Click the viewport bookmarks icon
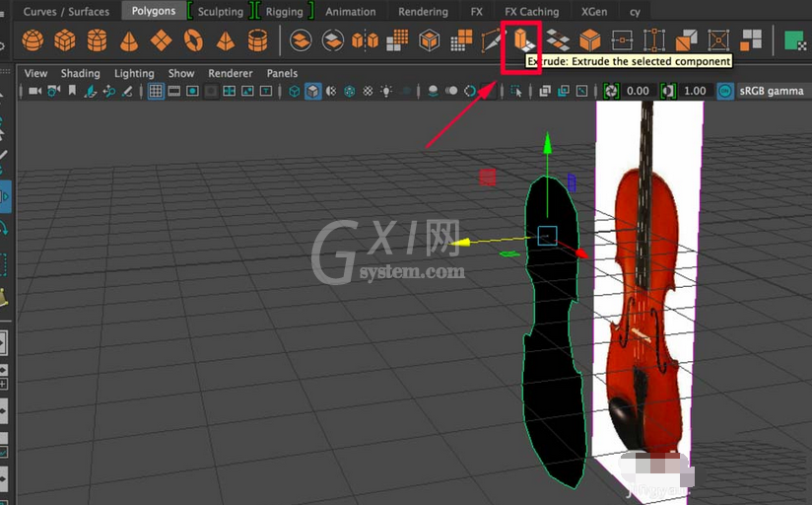The height and width of the screenshot is (505, 812). [72, 92]
